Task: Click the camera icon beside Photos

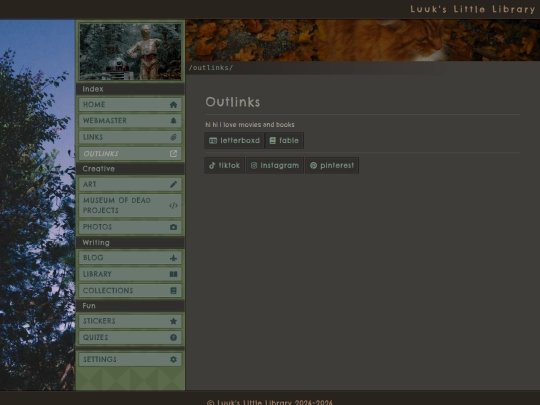Action: 173,227
